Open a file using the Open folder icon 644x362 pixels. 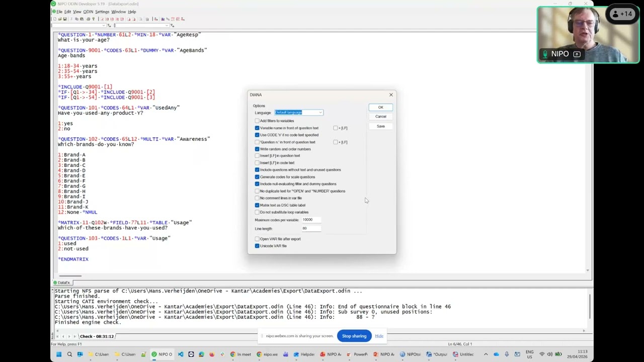(x=60, y=19)
